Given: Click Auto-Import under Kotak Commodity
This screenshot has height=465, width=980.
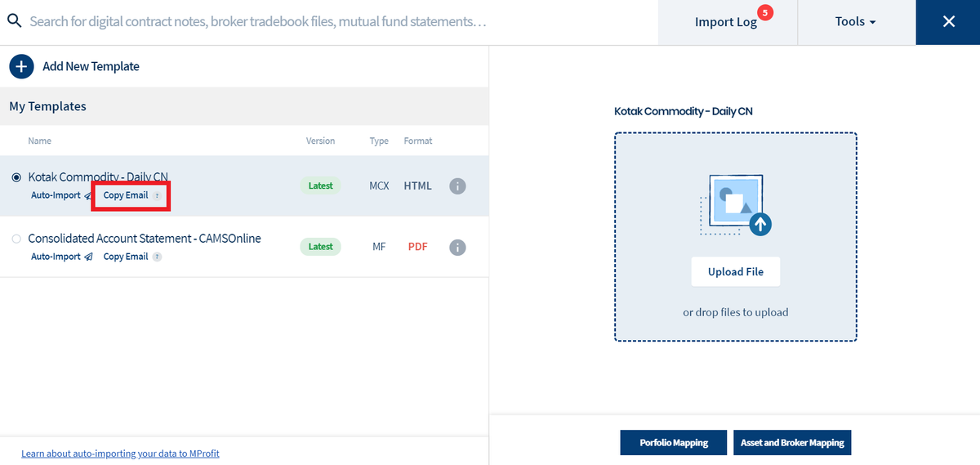Looking at the screenshot, I should click(x=56, y=196).
